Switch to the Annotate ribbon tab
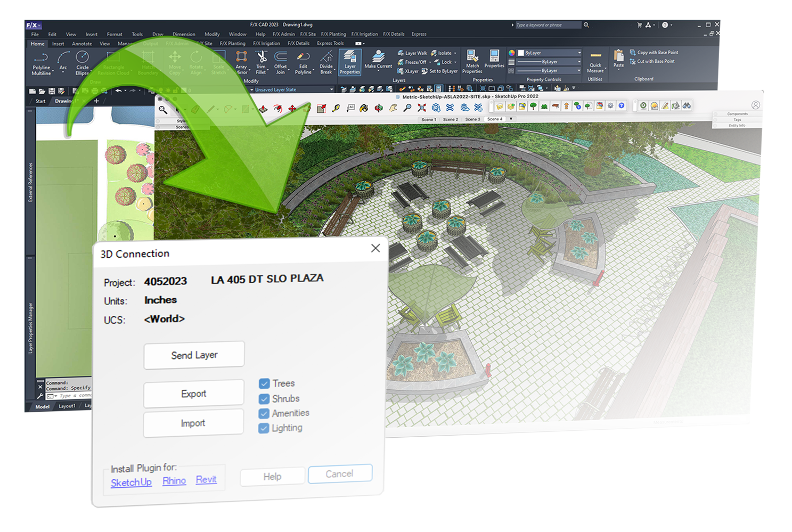The height and width of the screenshot is (532, 792). [x=82, y=44]
